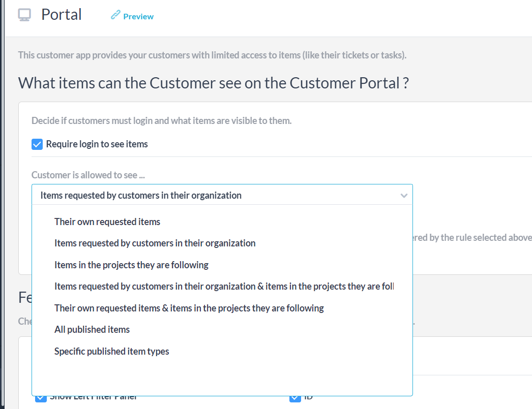Collapse dropdown using the chevron arrow

pyautogui.click(x=404, y=196)
